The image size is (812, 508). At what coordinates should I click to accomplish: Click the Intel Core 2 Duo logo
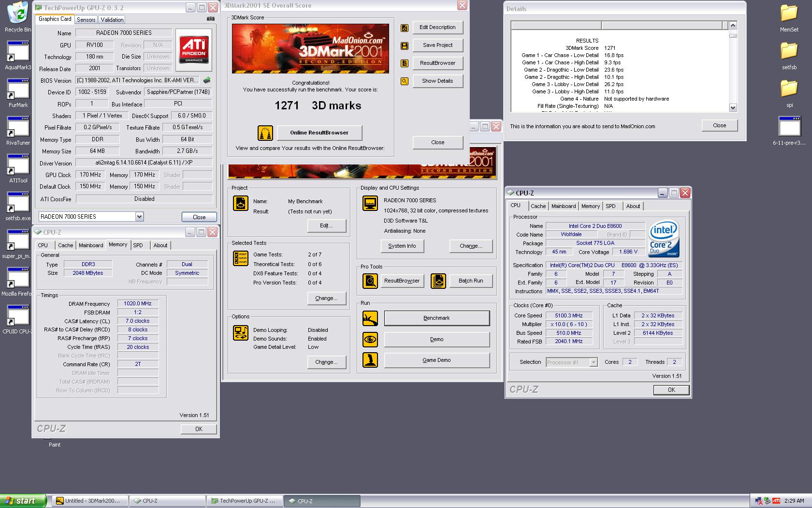coord(664,239)
